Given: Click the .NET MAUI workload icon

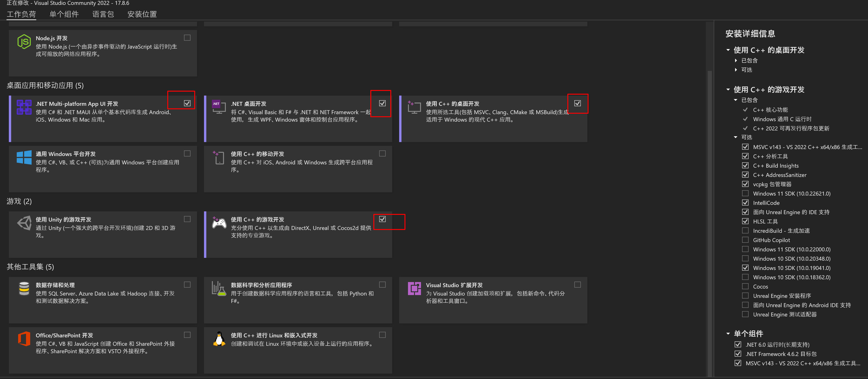Looking at the screenshot, I should (24, 107).
